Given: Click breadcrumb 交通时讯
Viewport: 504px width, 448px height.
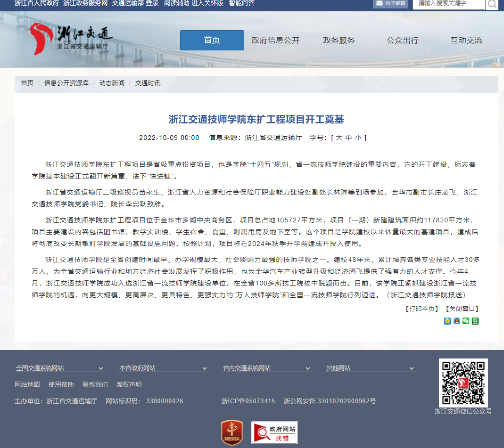Looking at the screenshot, I should [148, 83].
